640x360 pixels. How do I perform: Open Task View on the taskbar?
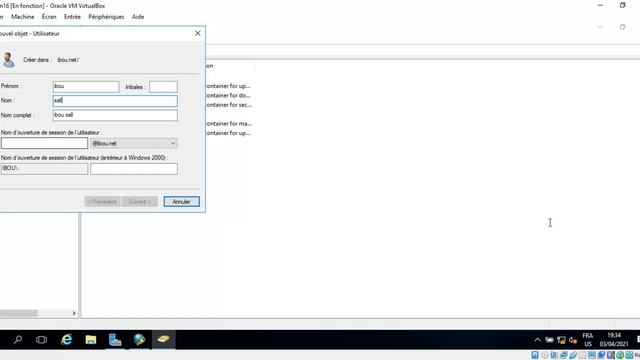[41, 340]
